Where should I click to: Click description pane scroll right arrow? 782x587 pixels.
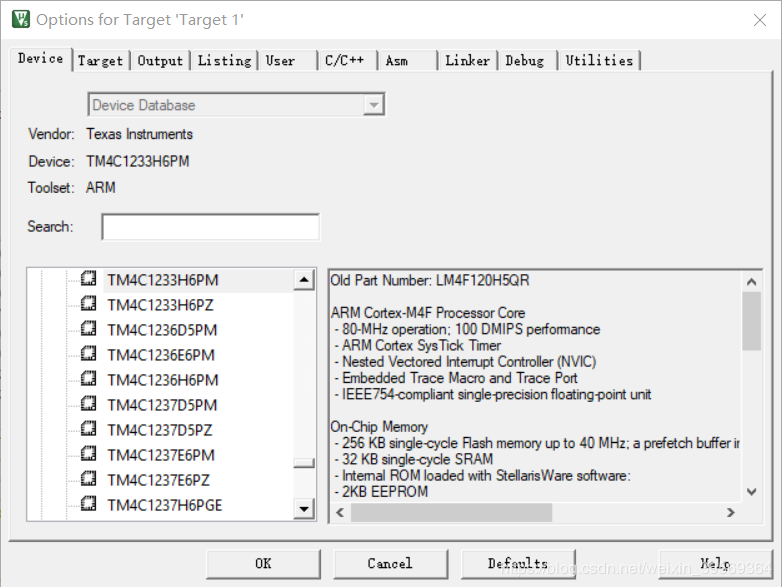731,513
